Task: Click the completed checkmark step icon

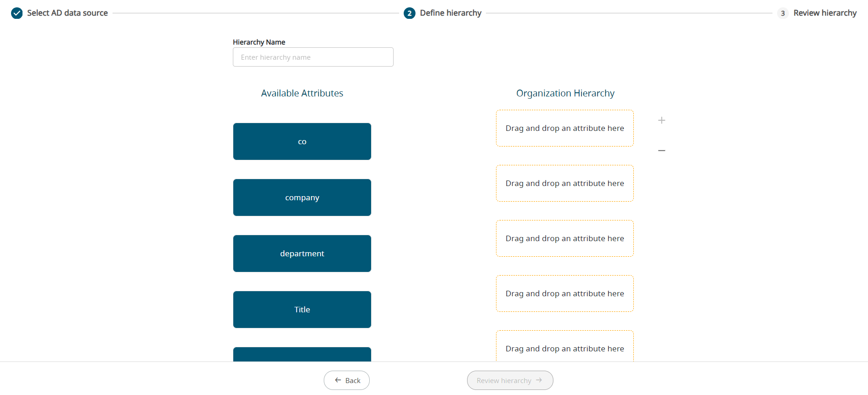Action: (17, 13)
